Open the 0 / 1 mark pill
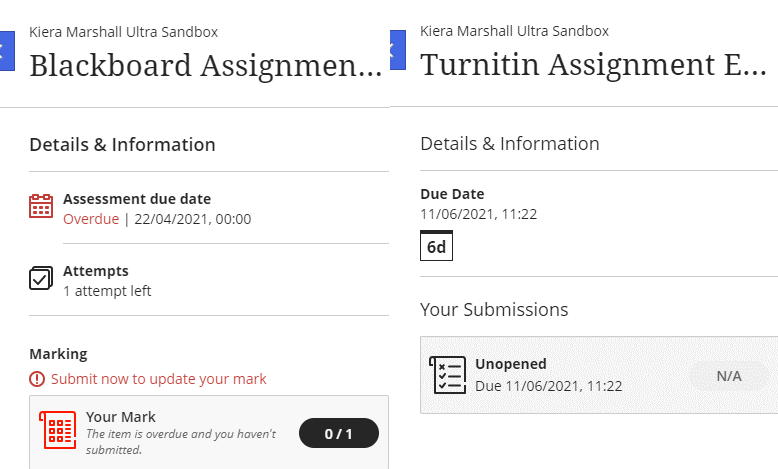Screen dimensions: 778x469 (x=339, y=433)
